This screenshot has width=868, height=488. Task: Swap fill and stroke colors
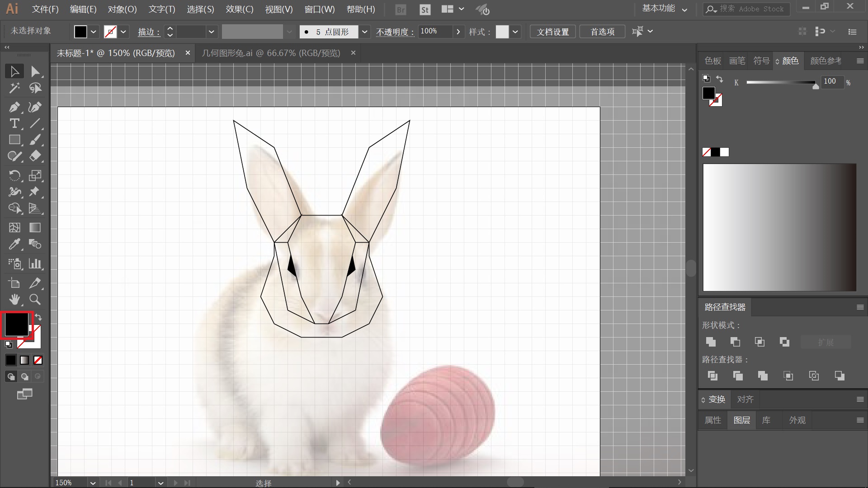point(39,317)
